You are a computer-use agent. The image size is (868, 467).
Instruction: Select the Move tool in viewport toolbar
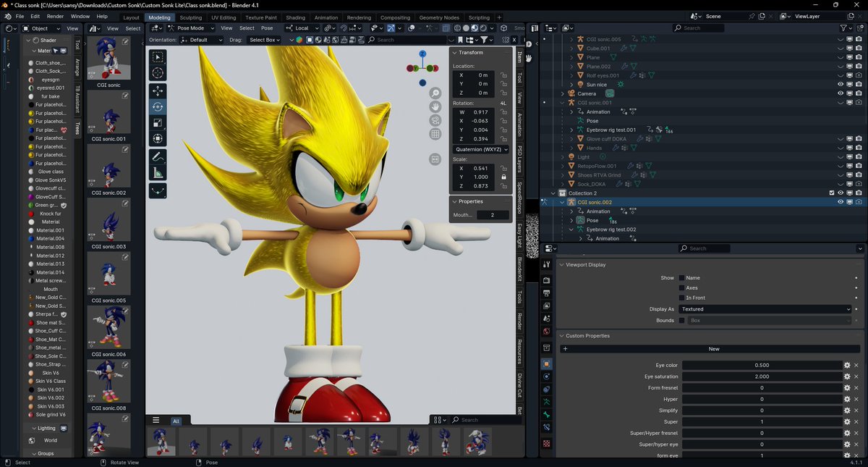158,91
